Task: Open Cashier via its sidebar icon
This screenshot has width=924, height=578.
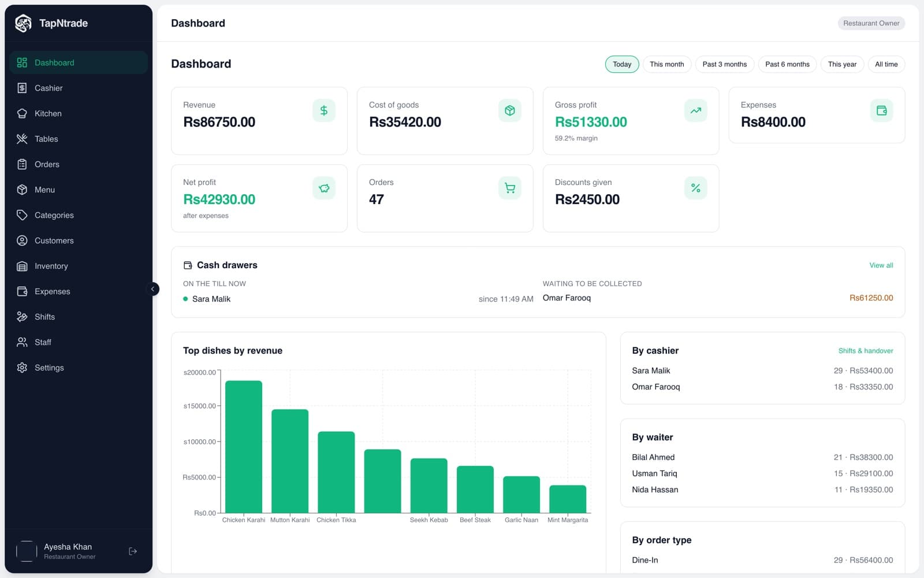Action: click(22, 88)
